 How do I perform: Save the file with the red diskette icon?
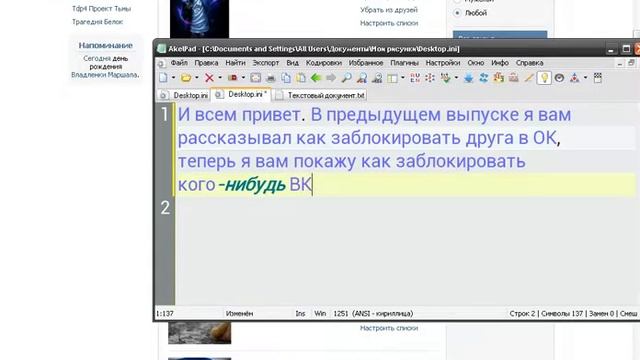[x=233, y=78]
